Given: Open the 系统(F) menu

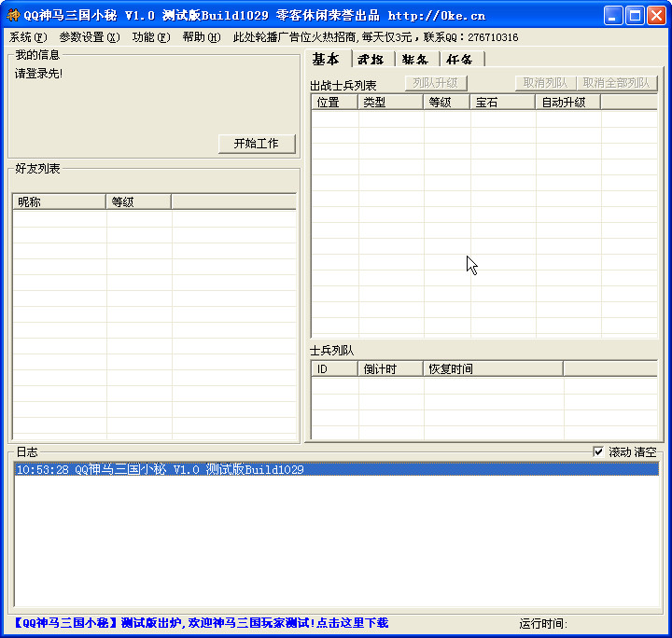Looking at the screenshot, I should [x=28, y=37].
